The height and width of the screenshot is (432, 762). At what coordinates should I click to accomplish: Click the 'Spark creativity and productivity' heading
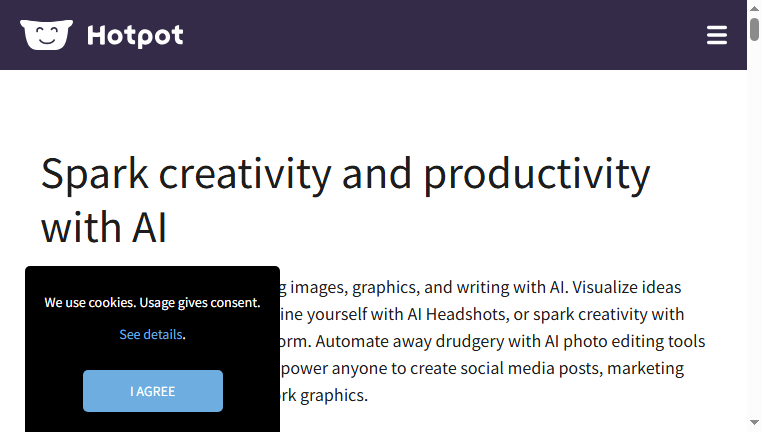click(346, 174)
